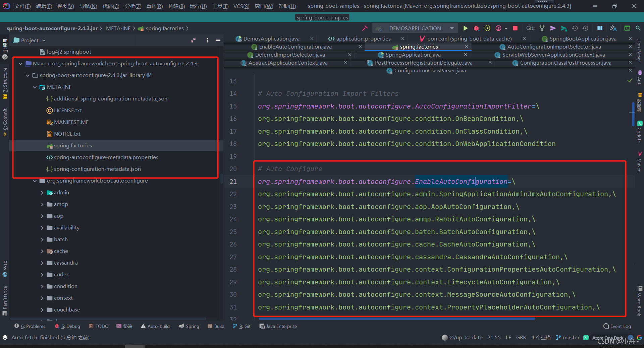Open the 文件(F) menu

tap(22, 6)
